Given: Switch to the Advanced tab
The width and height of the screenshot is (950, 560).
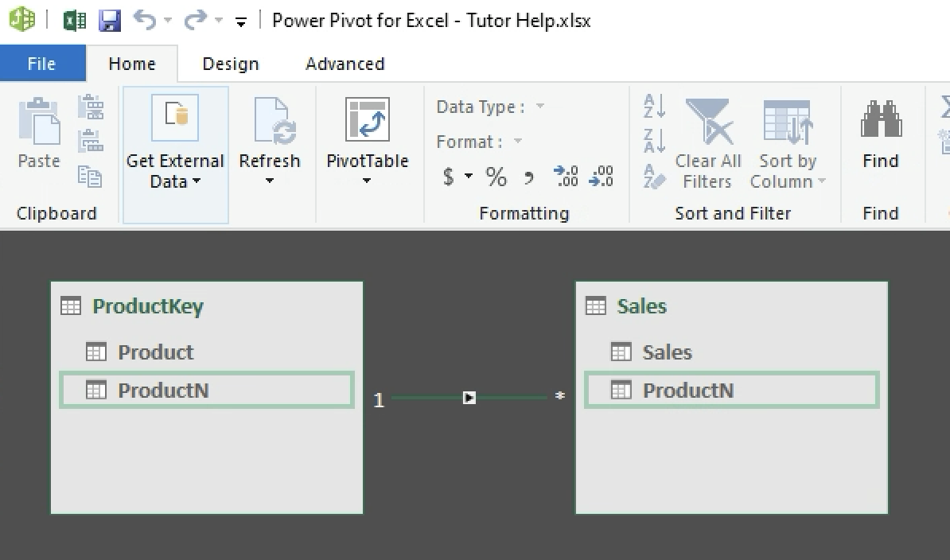Looking at the screenshot, I should (x=345, y=64).
